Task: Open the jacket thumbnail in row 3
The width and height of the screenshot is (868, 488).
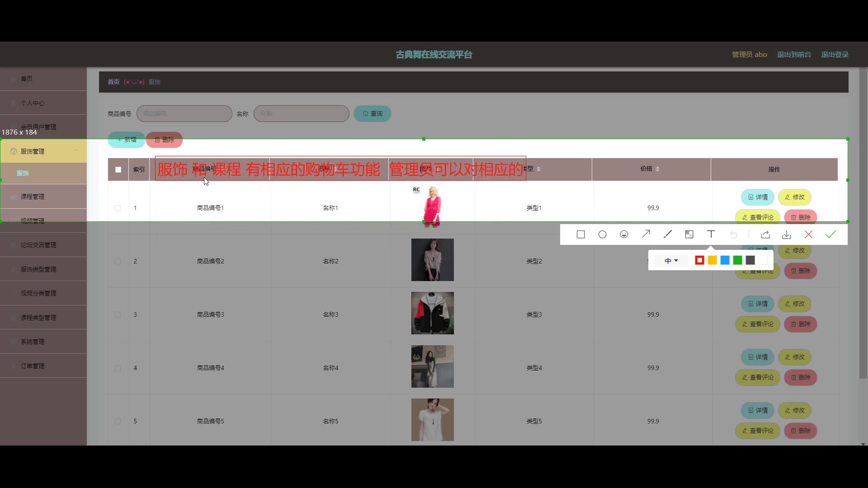Action: [432, 313]
